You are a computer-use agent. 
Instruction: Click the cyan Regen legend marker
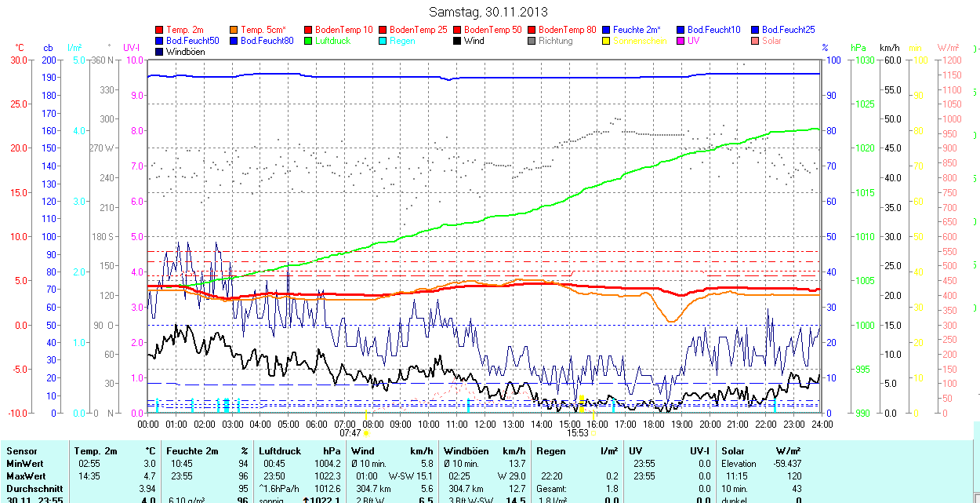click(x=383, y=41)
